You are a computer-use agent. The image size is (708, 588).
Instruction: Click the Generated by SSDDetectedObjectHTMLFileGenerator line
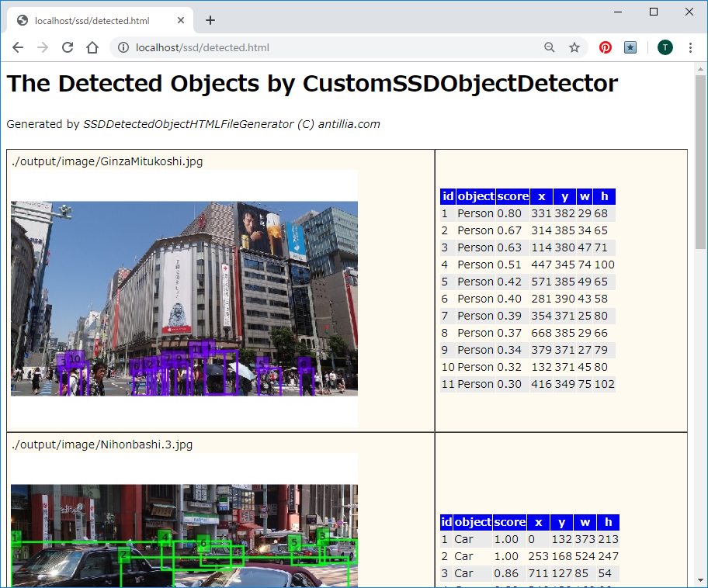coord(193,124)
